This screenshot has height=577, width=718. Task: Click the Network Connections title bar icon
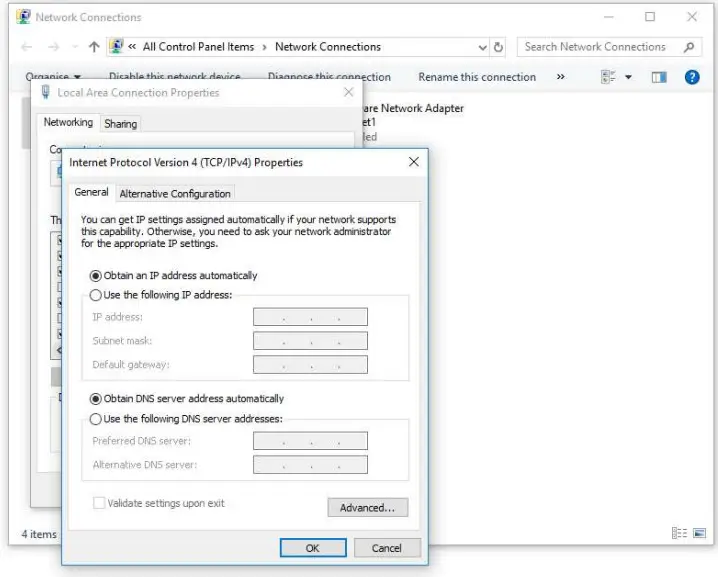(x=23, y=17)
